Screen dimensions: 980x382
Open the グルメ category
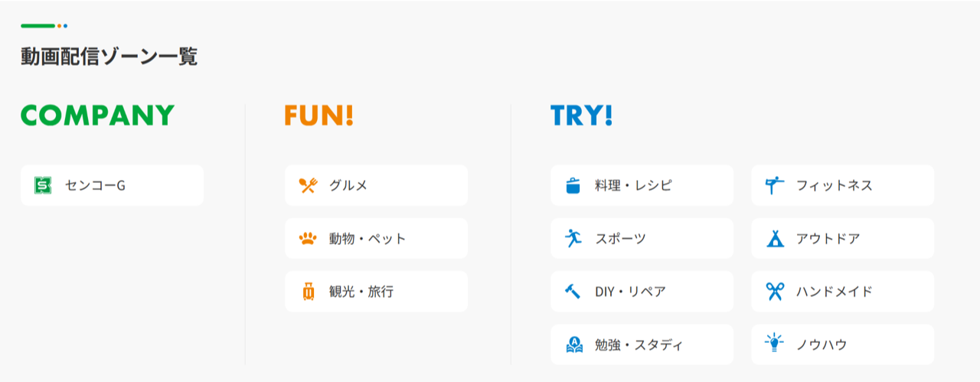tap(376, 185)
